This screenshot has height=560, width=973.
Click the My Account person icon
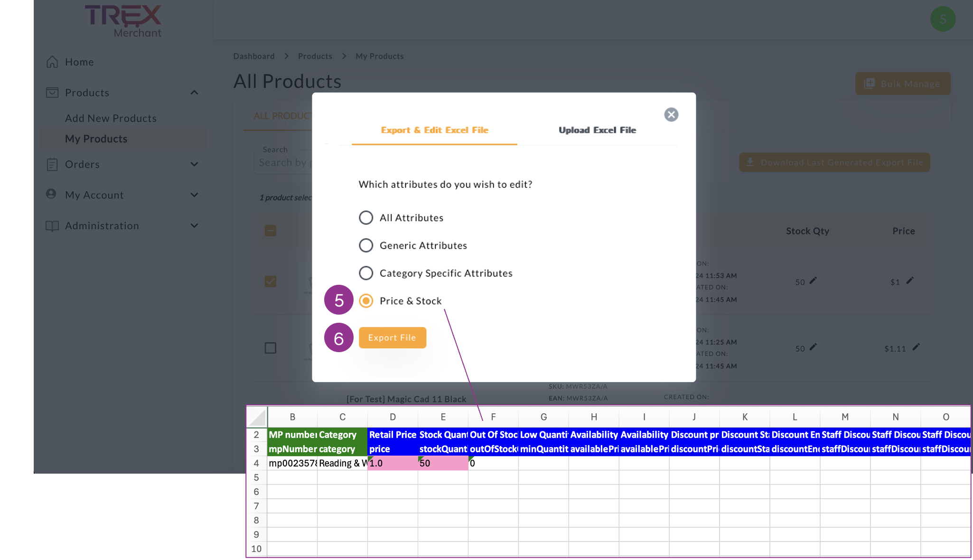51,194
